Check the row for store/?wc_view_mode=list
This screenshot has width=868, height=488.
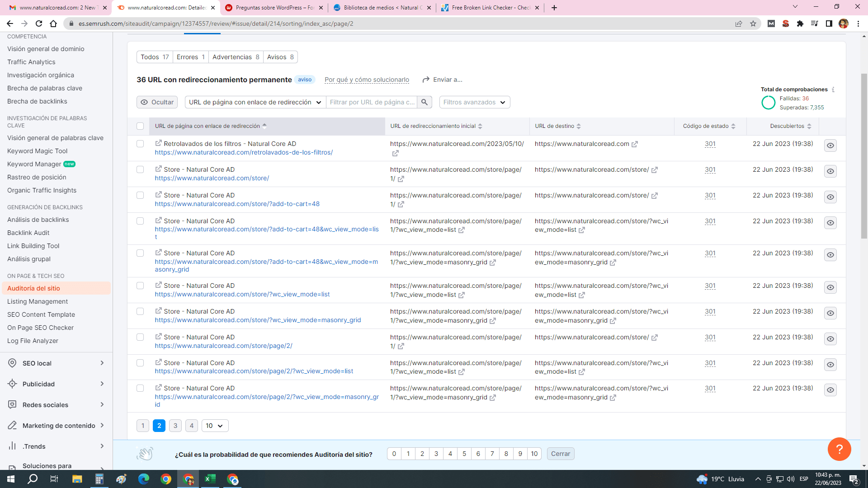[x=140, y=286]
